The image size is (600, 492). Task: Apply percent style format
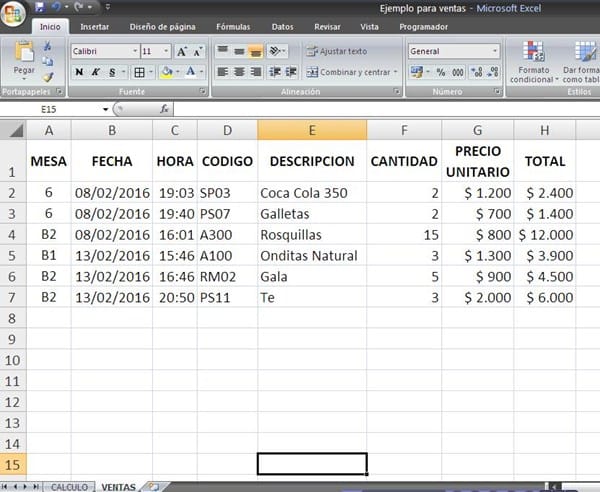click(441, 72)
